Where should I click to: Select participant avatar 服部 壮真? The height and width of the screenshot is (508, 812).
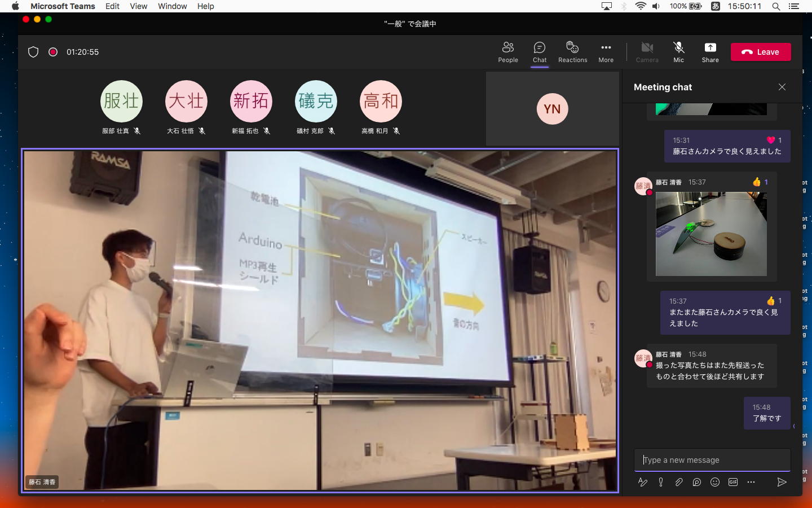point(121,102)
